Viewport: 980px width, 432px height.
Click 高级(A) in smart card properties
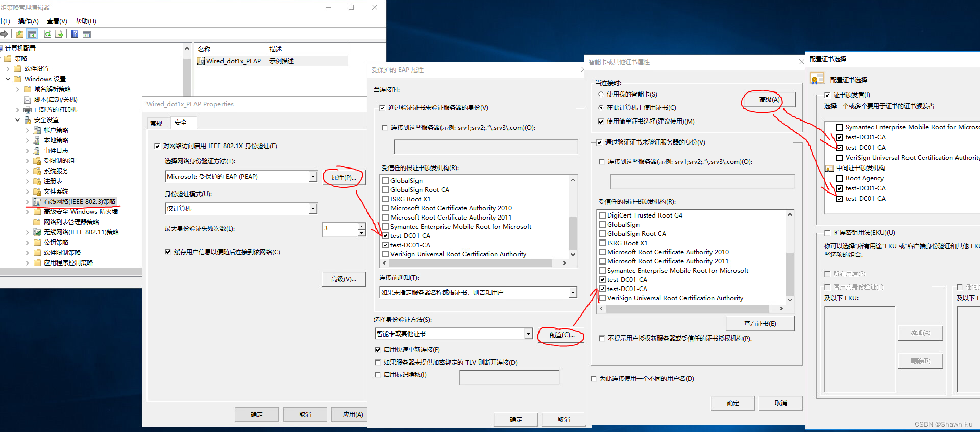click(770, 100)
